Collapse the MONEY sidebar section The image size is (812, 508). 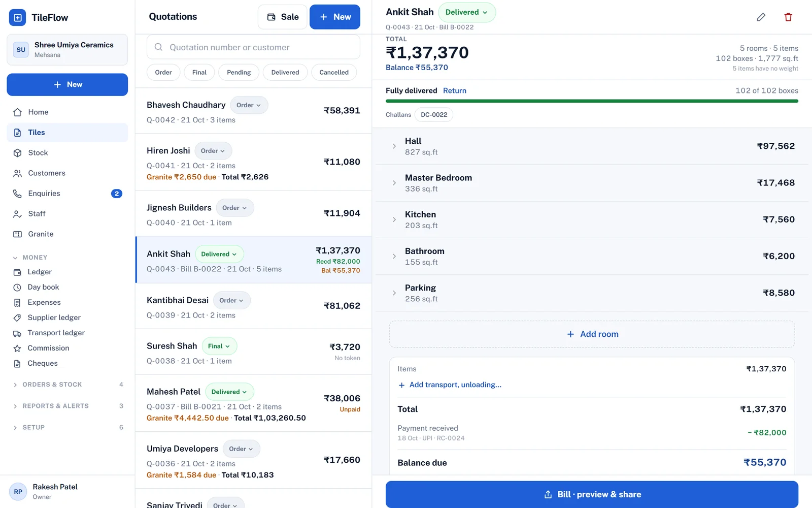(67, 258)
